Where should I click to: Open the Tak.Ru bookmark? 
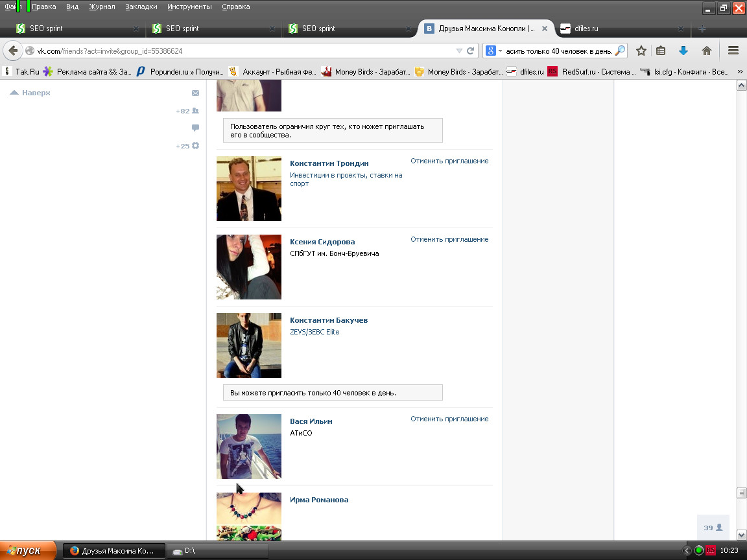pos(21,71)
